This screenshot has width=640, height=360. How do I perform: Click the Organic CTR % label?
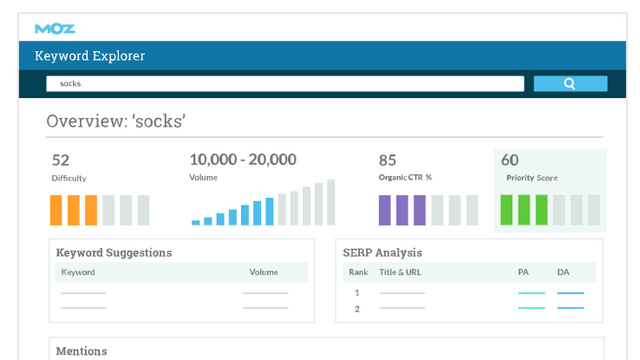(x=405, y=177)
